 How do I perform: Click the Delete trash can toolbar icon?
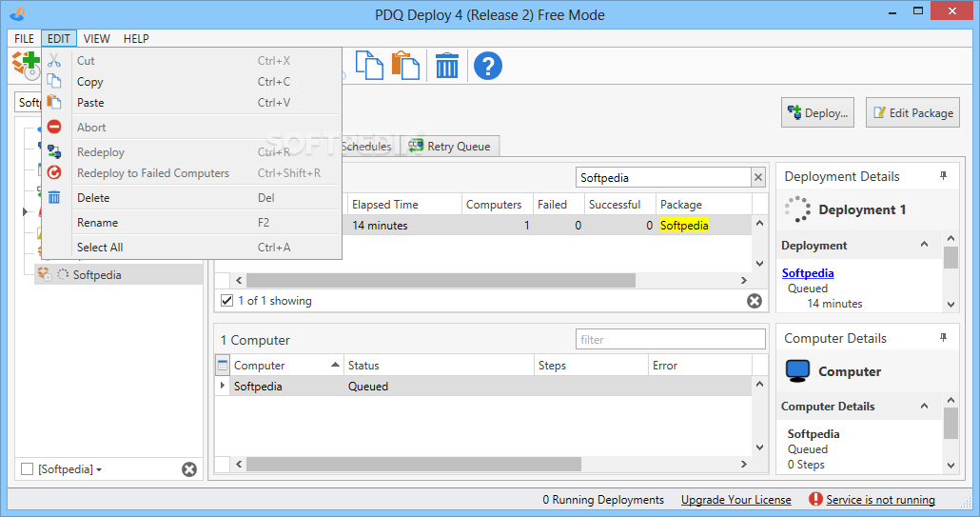[x=446, y=65]
